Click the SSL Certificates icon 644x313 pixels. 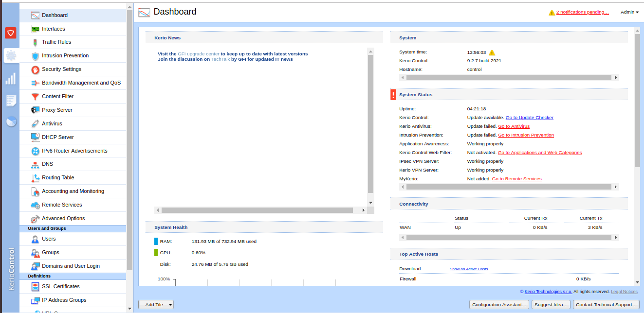pyautogui.click(x=35, y=287)
